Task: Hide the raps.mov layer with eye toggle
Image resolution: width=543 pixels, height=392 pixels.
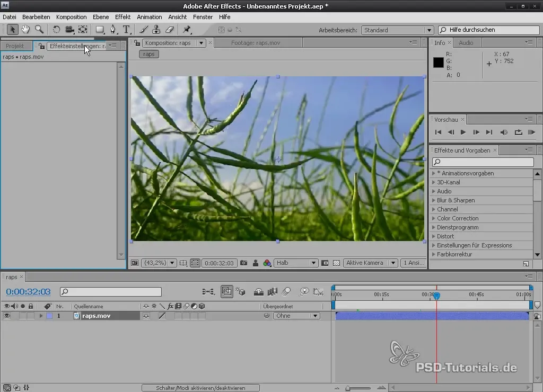Action: [x=6, y=316]
